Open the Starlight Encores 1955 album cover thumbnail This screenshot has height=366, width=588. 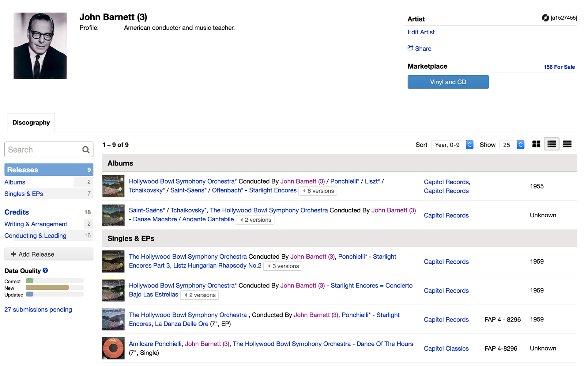[113, 186]
